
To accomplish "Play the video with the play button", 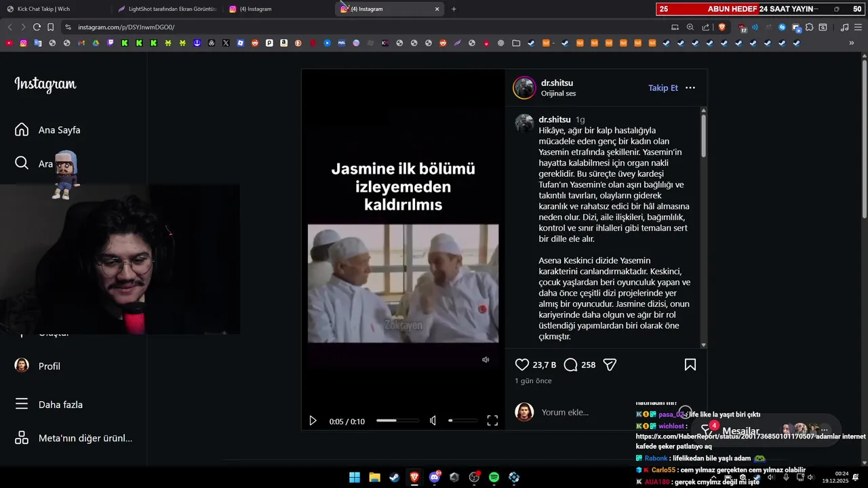I will (313, 421).
